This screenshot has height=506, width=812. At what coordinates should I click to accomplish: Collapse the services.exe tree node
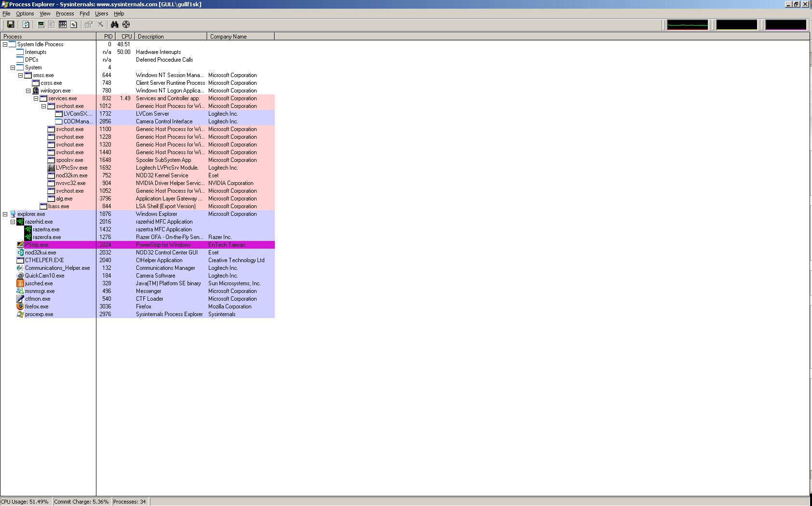(36, 98)
